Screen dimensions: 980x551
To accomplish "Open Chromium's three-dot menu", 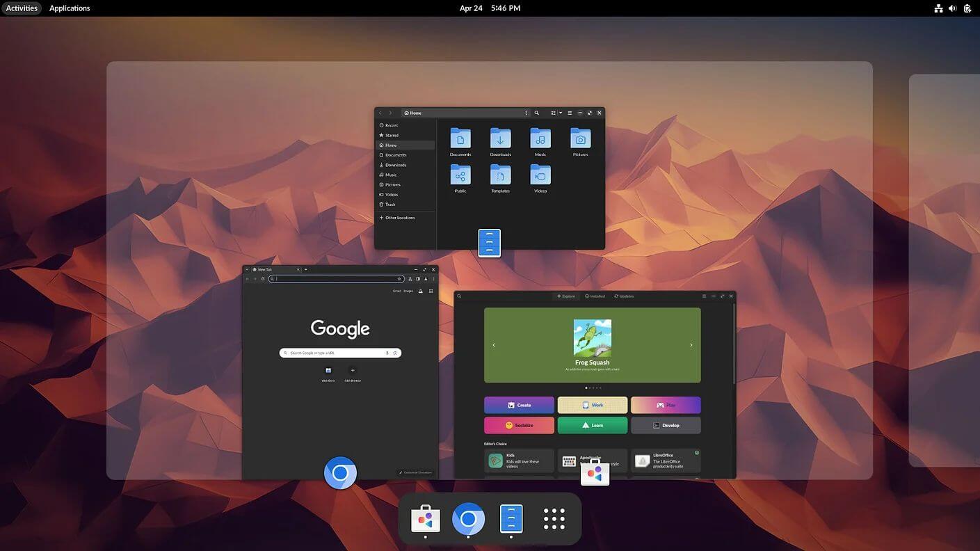I will [x=433, y=278].
